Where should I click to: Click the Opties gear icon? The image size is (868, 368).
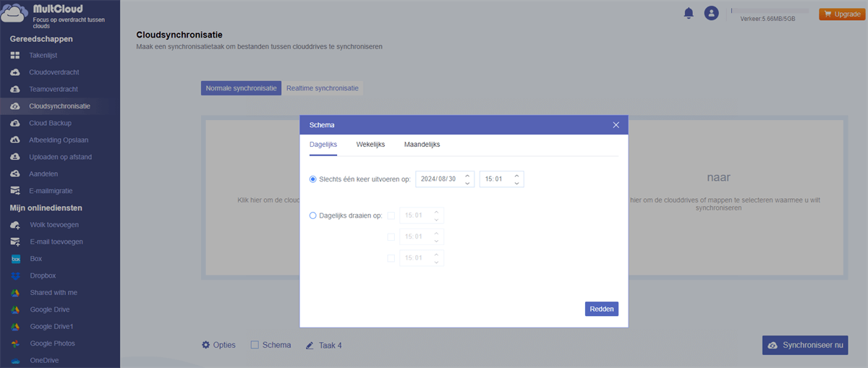pyautogui.click(x=205, y=345)
